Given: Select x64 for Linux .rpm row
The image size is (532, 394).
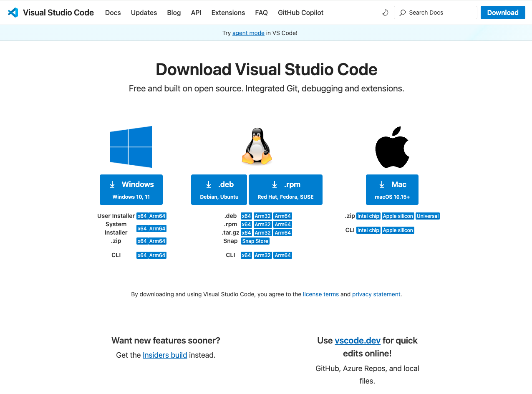Looking at the screenshot, I should (246, 225).
